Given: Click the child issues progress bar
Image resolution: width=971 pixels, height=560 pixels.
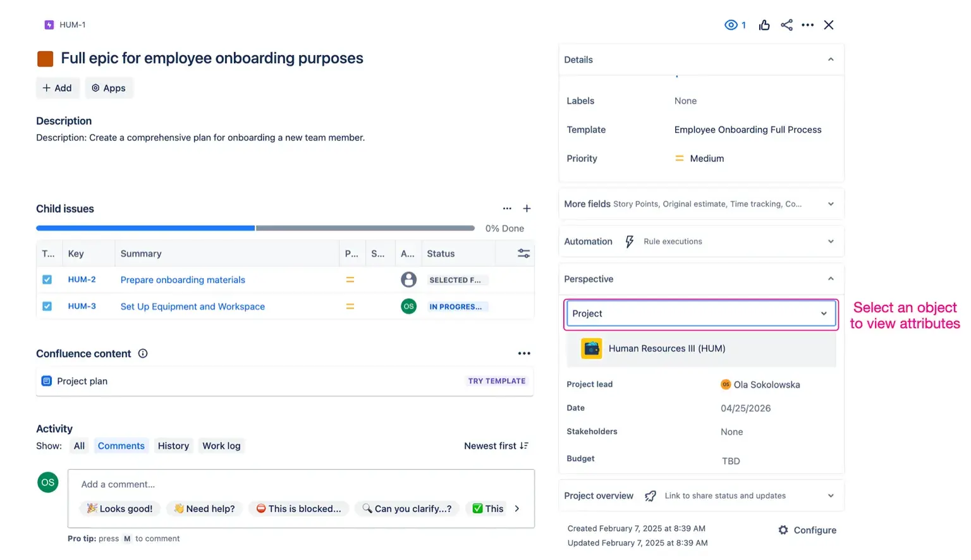Looking at the screenshot, I should (x=255, y=228).
